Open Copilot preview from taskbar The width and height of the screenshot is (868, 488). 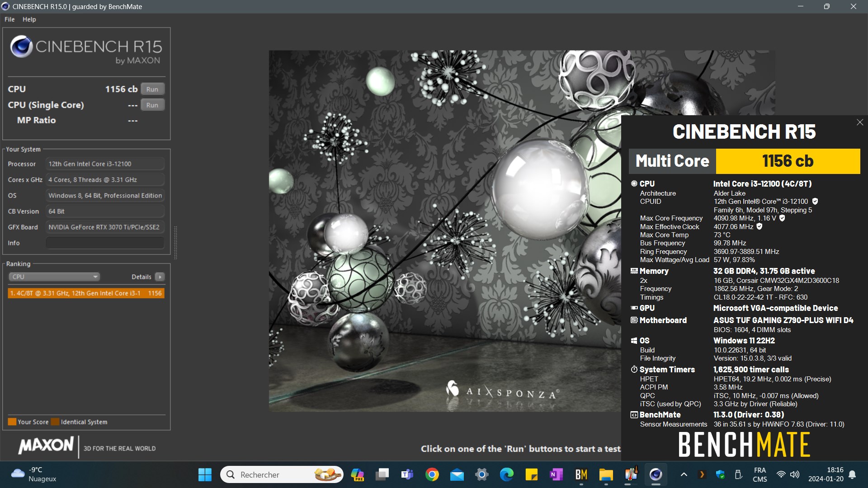click(x=358, y=475)
